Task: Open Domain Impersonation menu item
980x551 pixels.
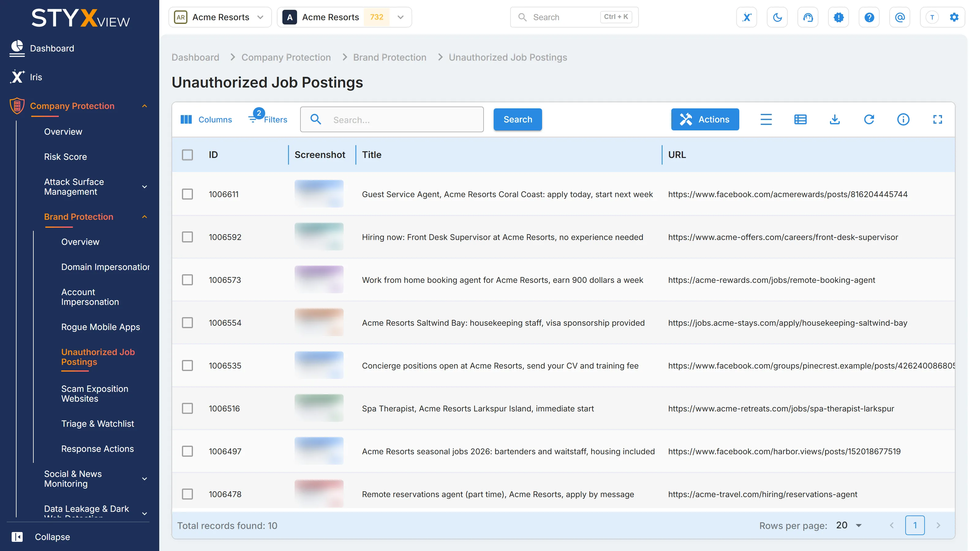Action: click(105, 267)
